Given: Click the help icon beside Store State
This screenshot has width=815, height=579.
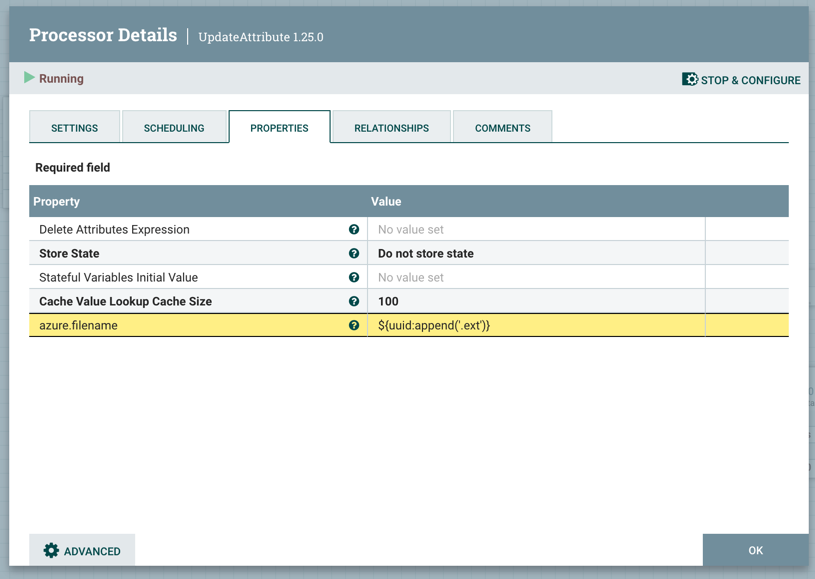Looking at the screenshot, I should tap(354, 253).
